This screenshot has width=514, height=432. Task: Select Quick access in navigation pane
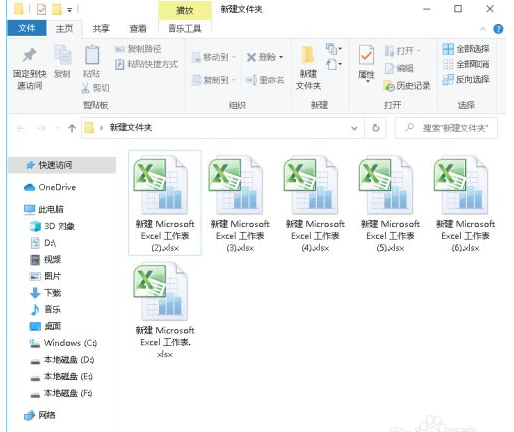pos(62,165)
